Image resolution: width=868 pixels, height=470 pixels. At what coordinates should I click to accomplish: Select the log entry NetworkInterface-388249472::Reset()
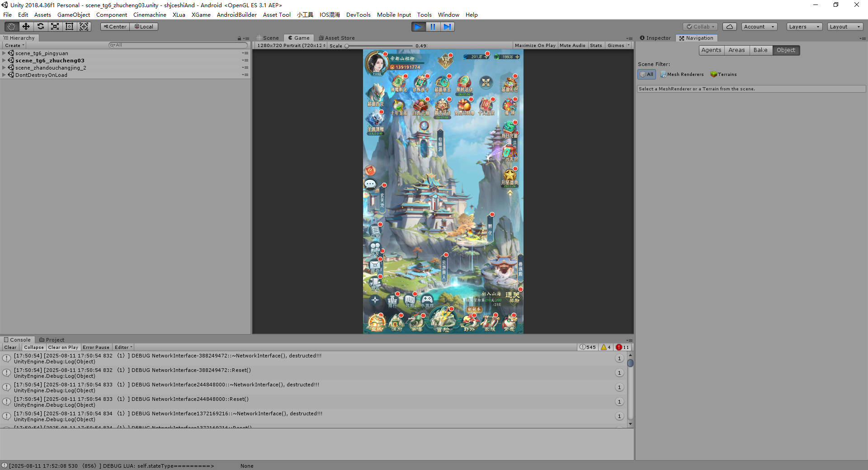[x=314, y=373]
